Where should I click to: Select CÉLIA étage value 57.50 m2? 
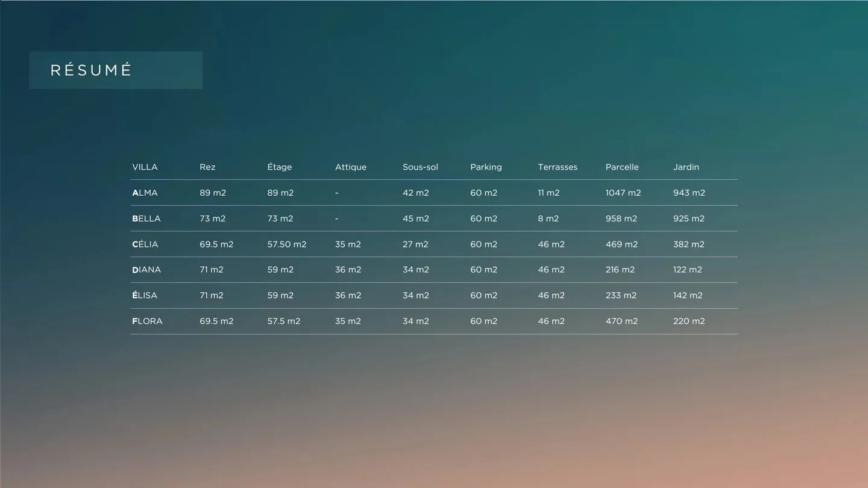(x=287, y=244)
